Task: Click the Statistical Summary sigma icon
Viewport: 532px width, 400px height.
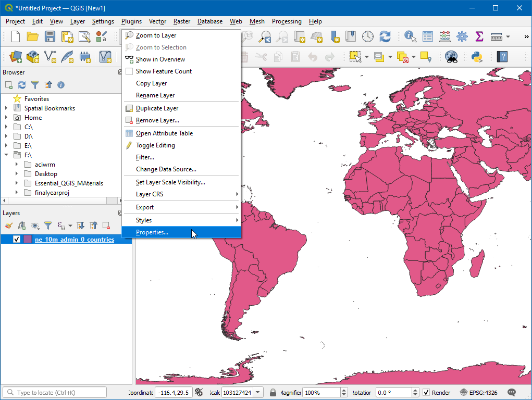Action: point(479,36)
